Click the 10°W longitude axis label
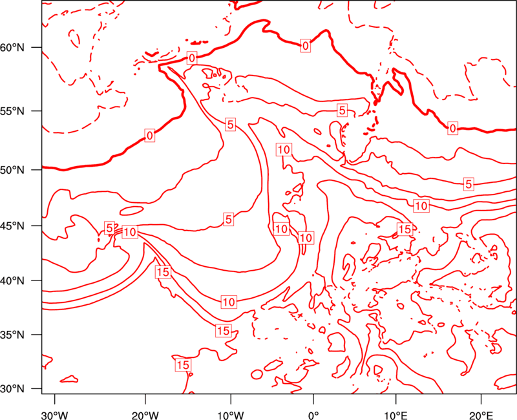 pos(230,415)
